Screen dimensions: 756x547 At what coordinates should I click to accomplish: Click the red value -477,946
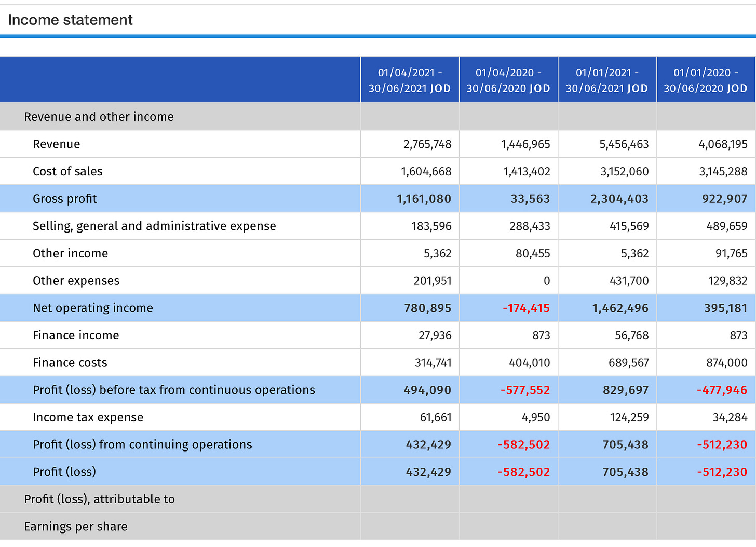(722, 390)
